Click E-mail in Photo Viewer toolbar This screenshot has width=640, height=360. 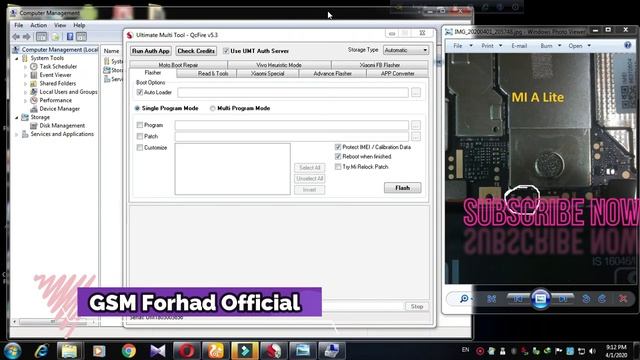coord(519,46)
